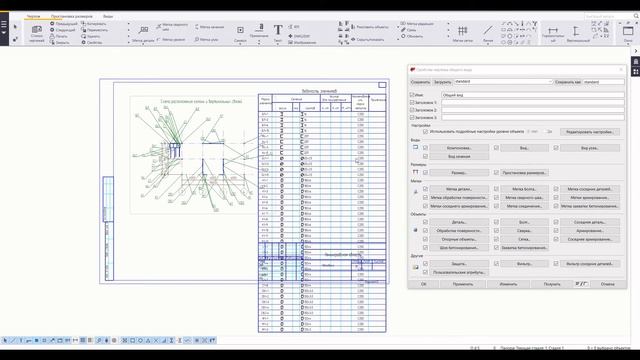Toggle checkbox next to Размер button
Image resolution: width=640 pixels, height=360 pixels.
(x=425, y=173)
